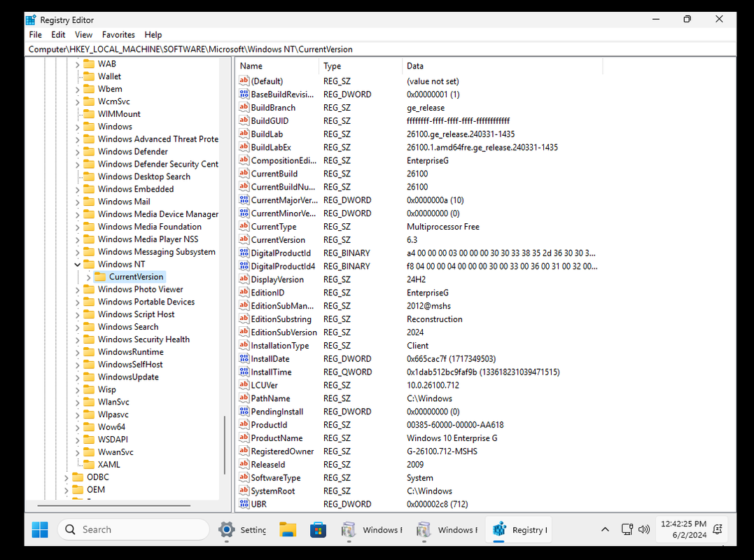
Task: Select the RegisteredOwner value row
Action: [419, 451]
